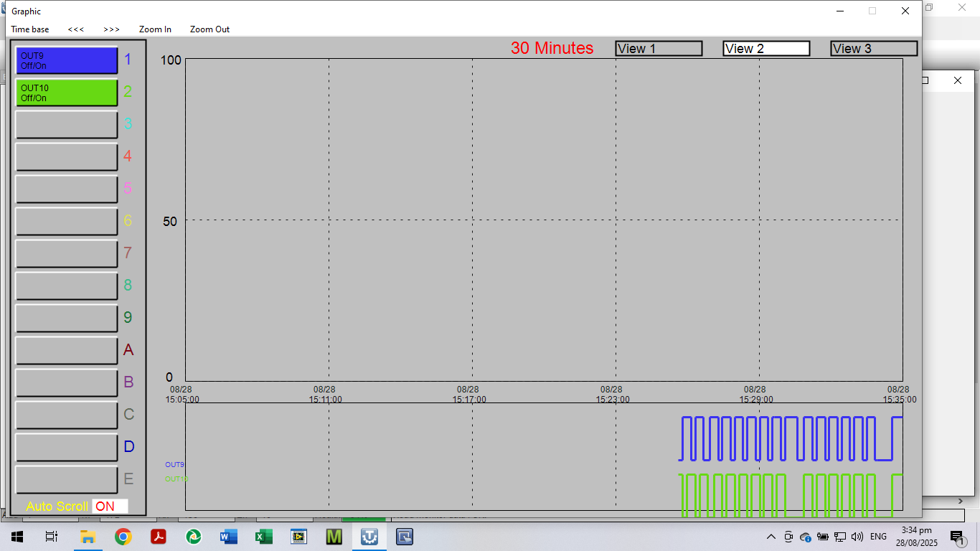Screen dimensions: 980x551
Task: Open File Explorer from the taskbar
Action: pos(88,537)
